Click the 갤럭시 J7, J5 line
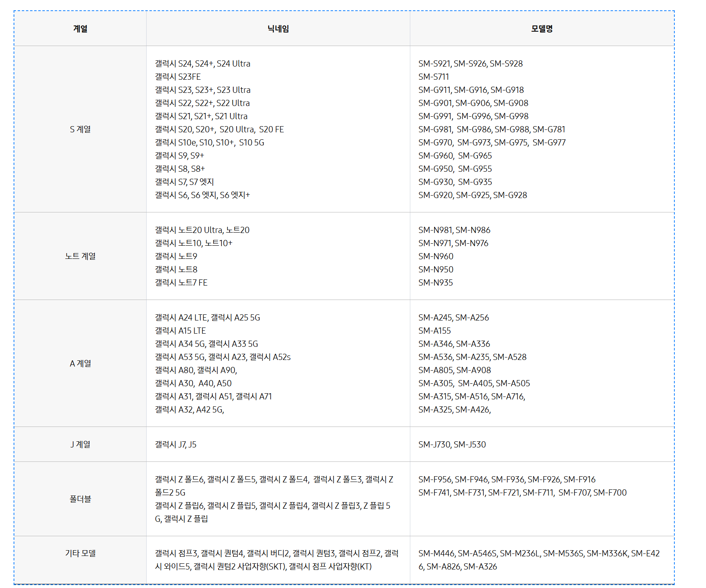 (x=175, y=445)
